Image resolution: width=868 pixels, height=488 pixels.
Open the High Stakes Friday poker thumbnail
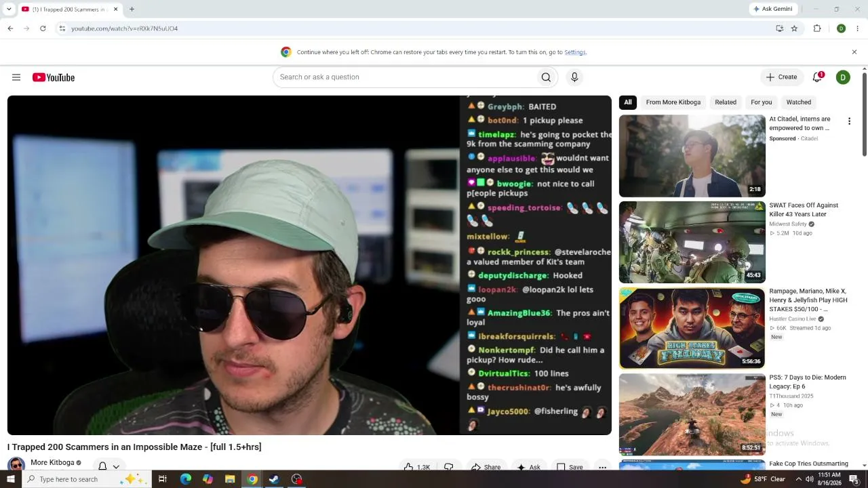click(x=692, y=328)
